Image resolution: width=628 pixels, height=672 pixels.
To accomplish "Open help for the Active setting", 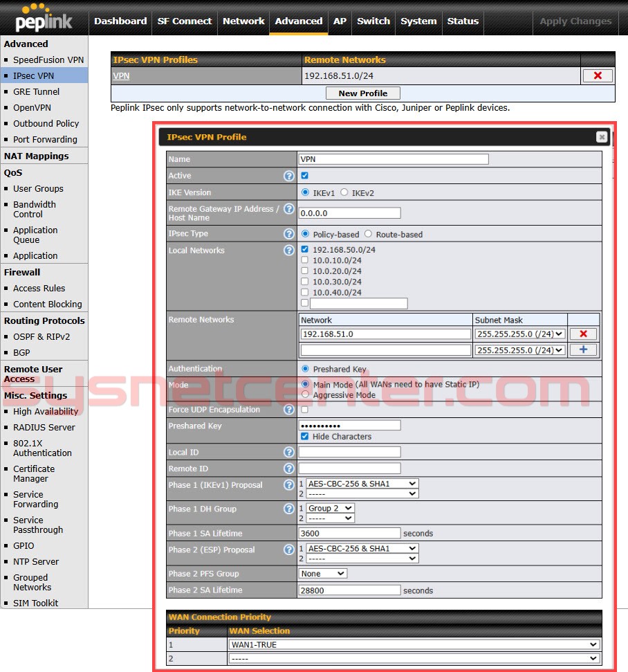I will 289,176.
